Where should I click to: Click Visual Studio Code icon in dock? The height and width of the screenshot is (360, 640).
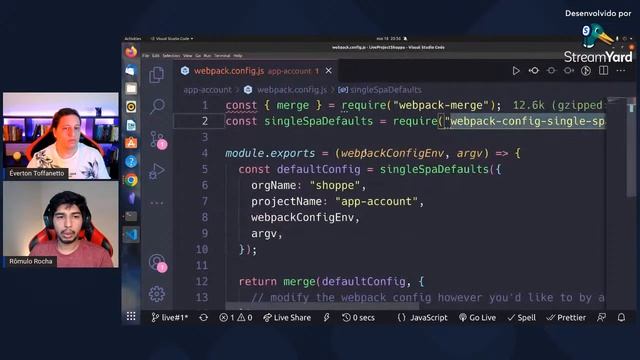(x=131, y=234)
